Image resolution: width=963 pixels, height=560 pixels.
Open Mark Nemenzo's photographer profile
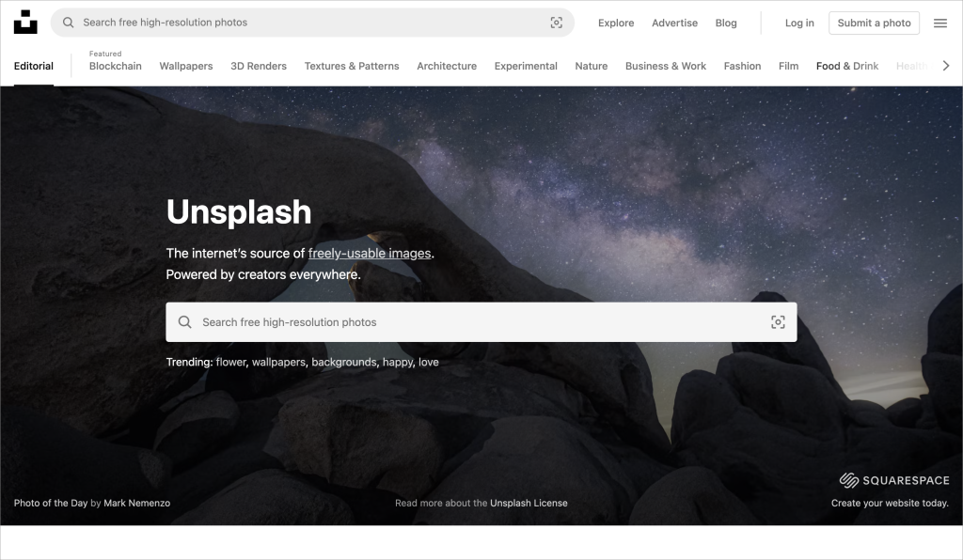tap(136, 503)
